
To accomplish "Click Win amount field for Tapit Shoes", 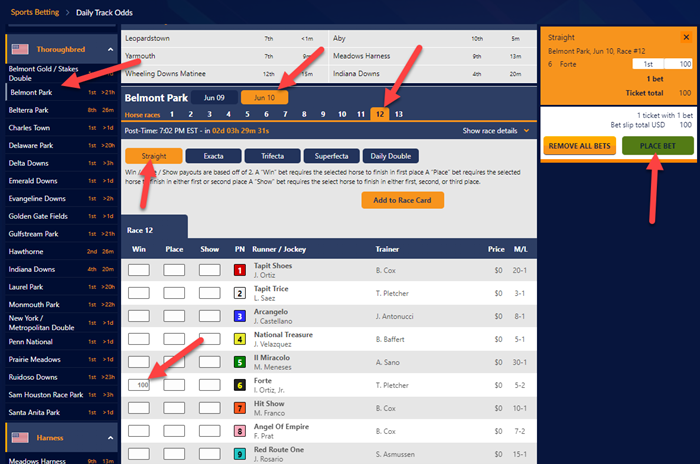I will click(x=139, y=270).
